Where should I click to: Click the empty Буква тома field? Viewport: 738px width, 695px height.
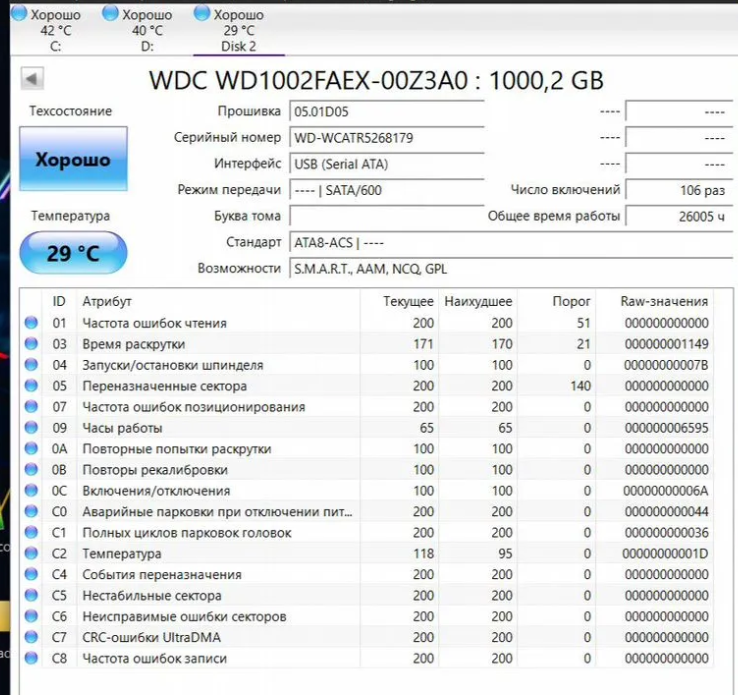tap(386, 216)
